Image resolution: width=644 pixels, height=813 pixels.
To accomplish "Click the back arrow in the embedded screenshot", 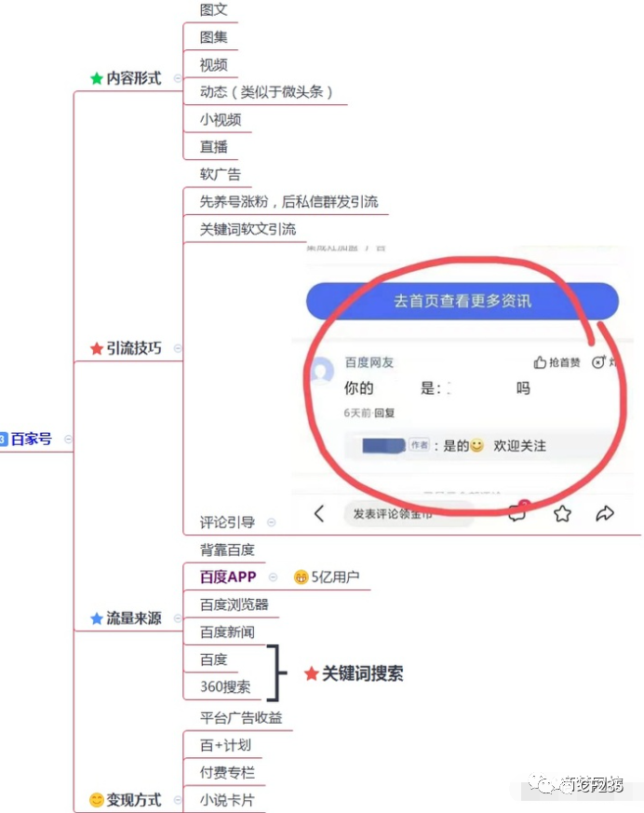I will [319, 513].
